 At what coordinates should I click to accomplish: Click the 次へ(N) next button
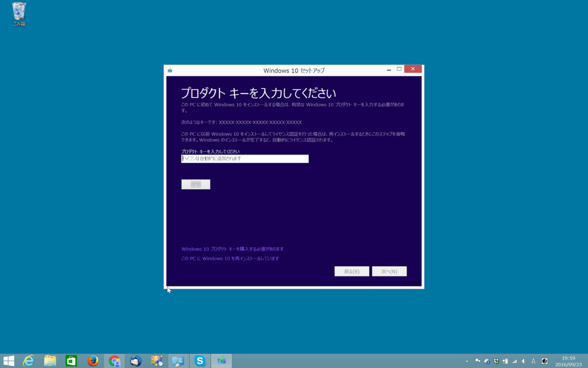[389, 271]
